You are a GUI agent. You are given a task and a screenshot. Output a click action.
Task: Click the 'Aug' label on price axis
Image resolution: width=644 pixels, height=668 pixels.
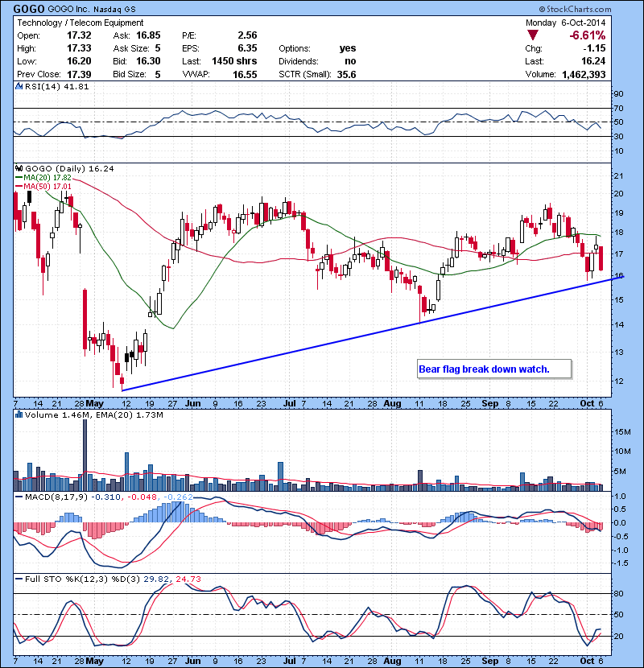(392, 403)
